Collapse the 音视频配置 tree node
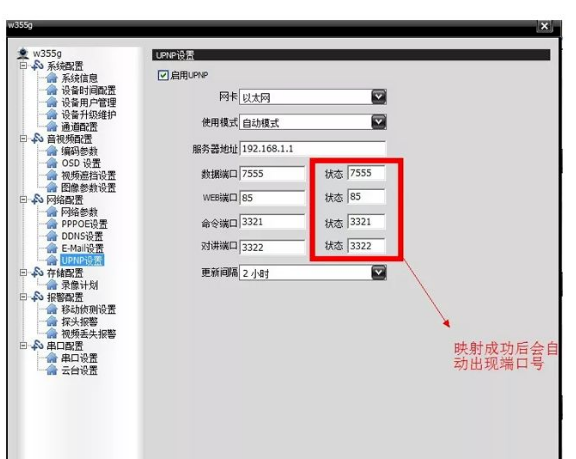 coord(24,139)
